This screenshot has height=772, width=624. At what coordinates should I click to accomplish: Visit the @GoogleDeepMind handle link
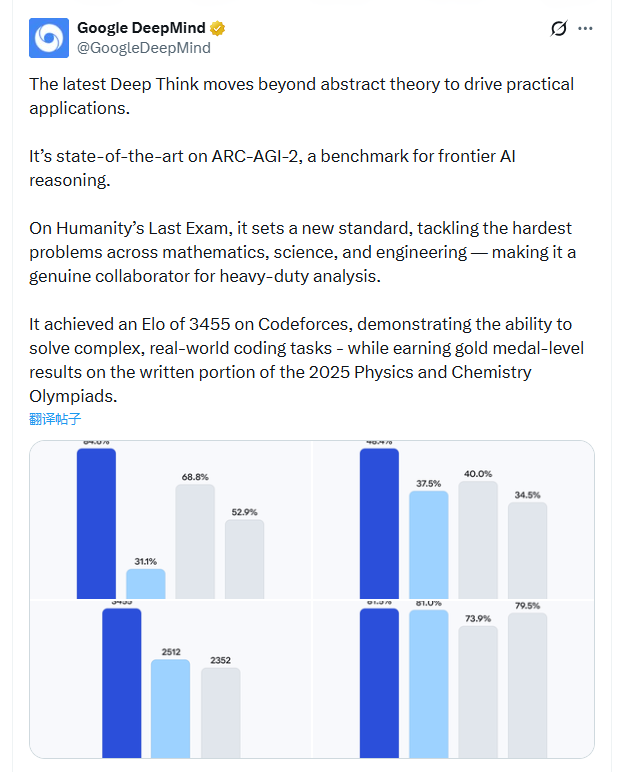[144, 47]
